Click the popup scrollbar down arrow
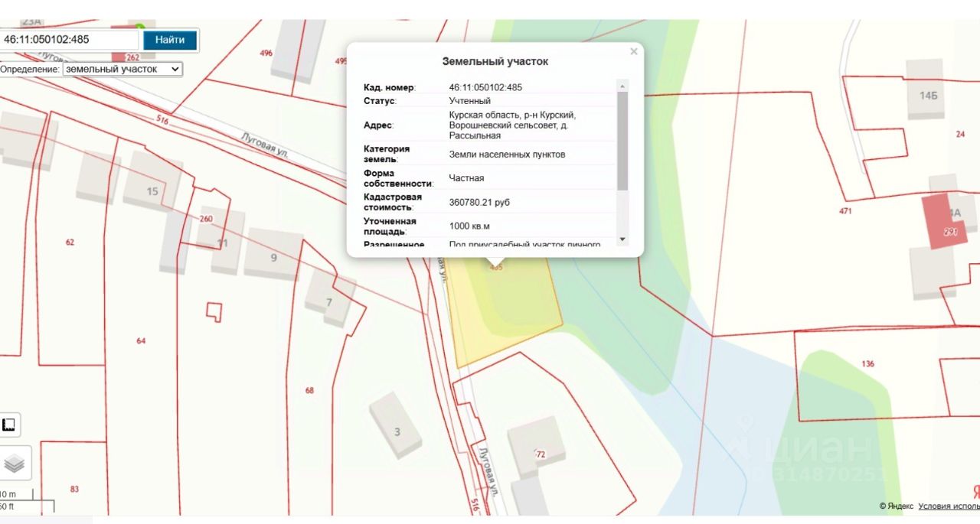Screen dimensions: 980x524 click(x=622, y=239)
